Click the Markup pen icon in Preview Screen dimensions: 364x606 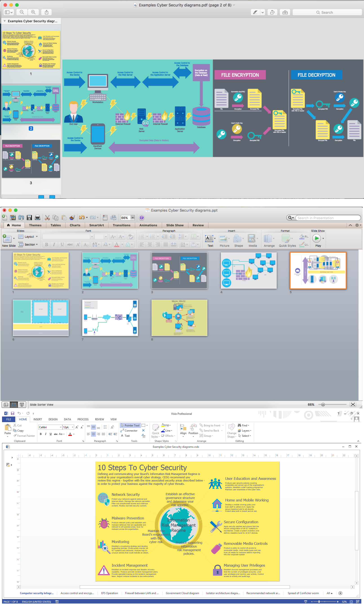[x=255, y=12]
